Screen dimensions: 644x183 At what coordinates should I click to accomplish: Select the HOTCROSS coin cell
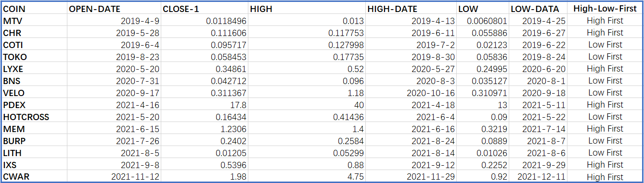pyautogui.click(x=34, y=117)
